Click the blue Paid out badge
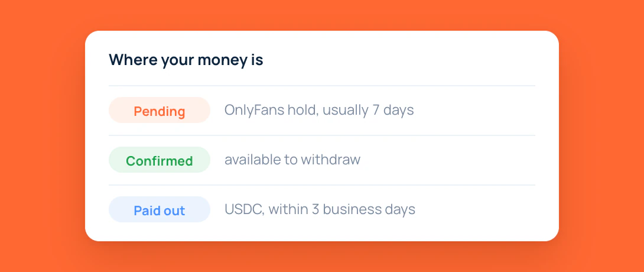Viewport: 644px width, 272px height. click(x=160, y=209)
